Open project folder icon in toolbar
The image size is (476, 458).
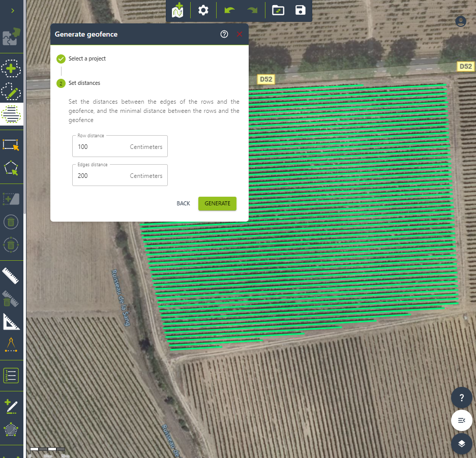point(278,10)
